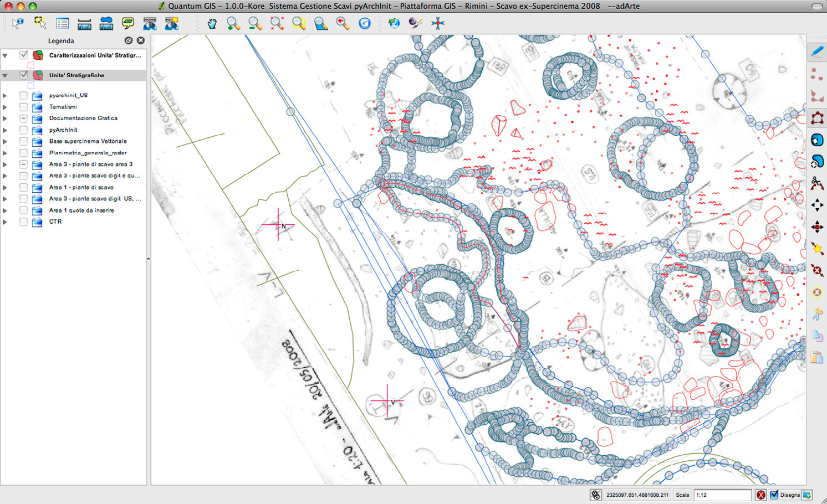Choose the Measure Area tool
The image size is (827, 504).
click(106, 23)
